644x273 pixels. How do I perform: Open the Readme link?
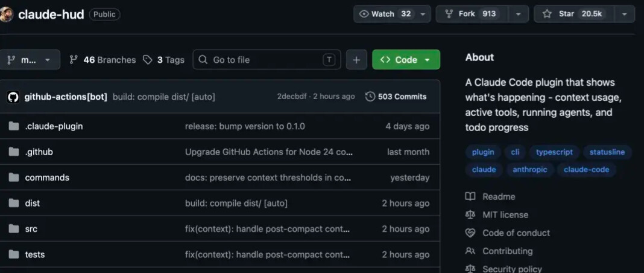tap(499, 196)
